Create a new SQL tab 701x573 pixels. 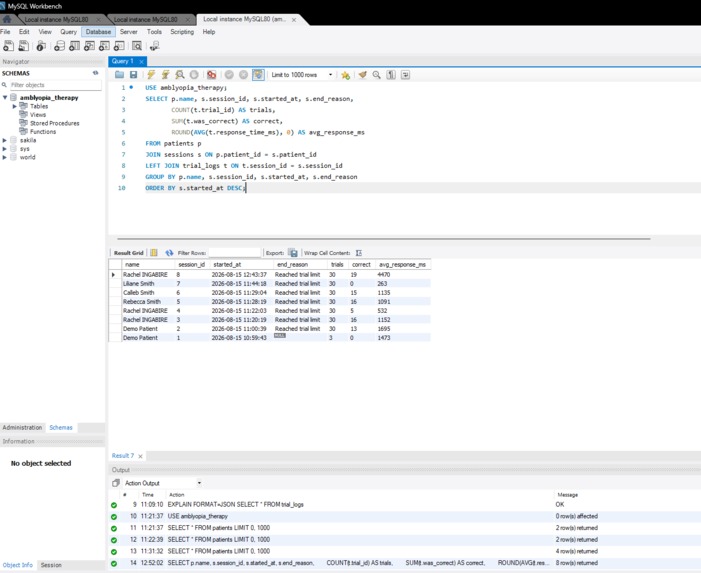(x=8, y=46)
